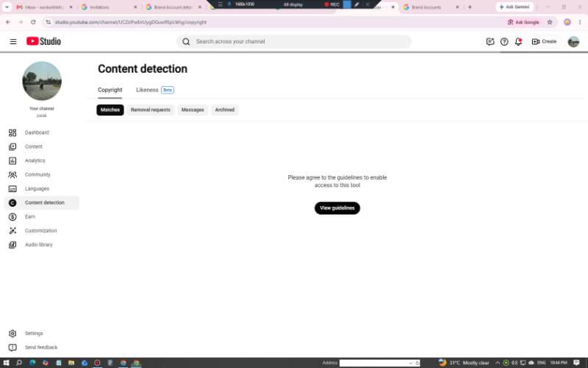The height and width of the screenshot is (368, 588).
Task: Select the Matches filter chip
Action: (110, 110)
